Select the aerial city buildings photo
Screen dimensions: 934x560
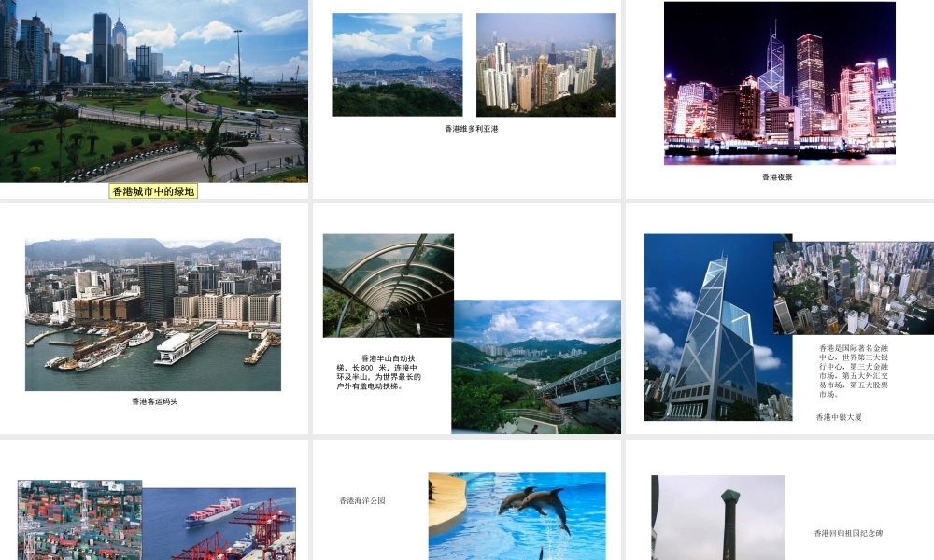coord(854,288)
